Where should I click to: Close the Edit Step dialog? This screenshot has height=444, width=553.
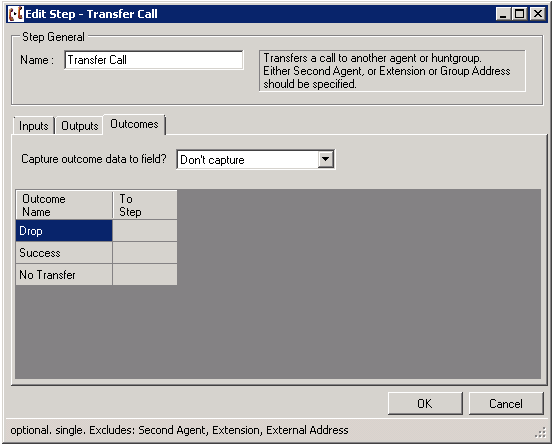(x=538, y=14)
